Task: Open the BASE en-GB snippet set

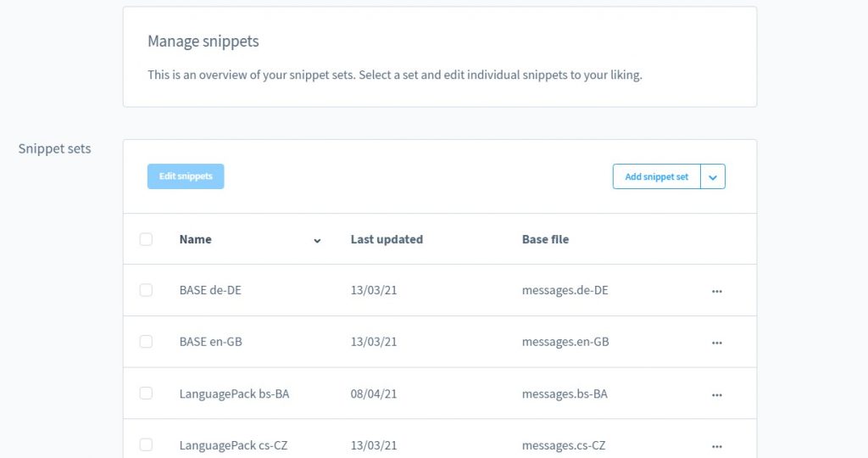Action: pyautogui.click(x=210, y=342)
